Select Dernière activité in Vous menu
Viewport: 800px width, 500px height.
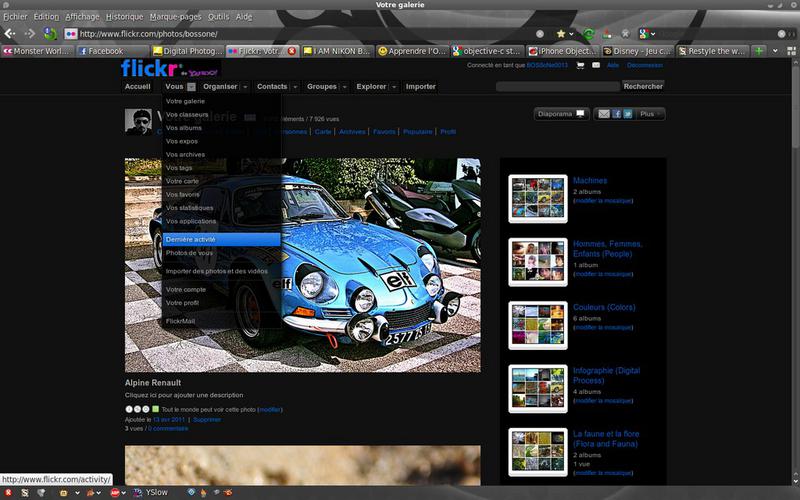click(221, 239)
